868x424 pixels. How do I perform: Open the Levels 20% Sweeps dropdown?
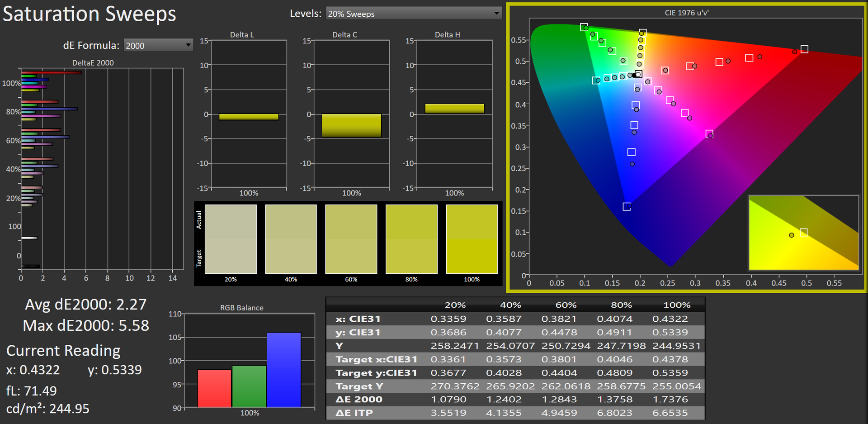(x=414, y=14)
